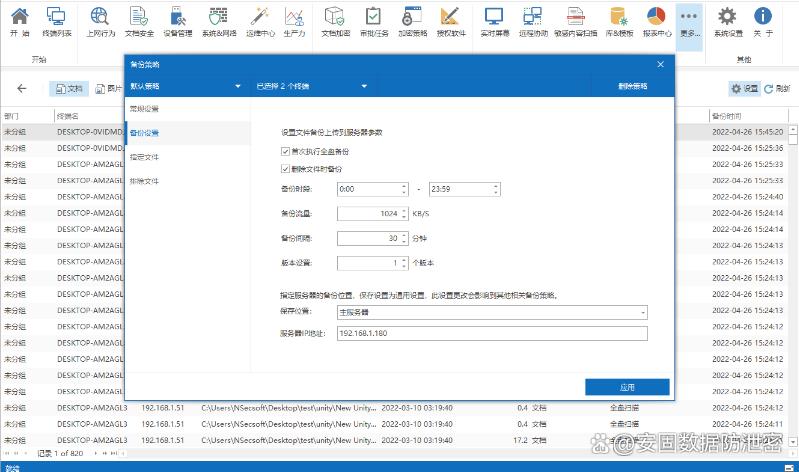Open the 终端列表 terminal list icon
Viewport: 799px width, 472px height.
pos(57,21)
